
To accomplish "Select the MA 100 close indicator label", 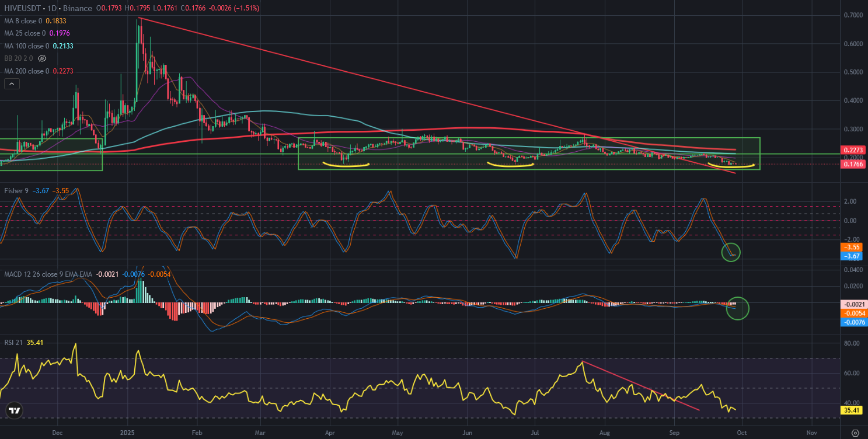I will (x=30, y=46).
